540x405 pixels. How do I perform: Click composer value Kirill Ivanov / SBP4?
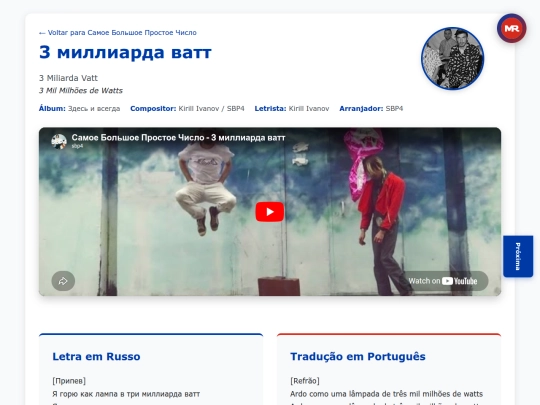tap(211, 108)
